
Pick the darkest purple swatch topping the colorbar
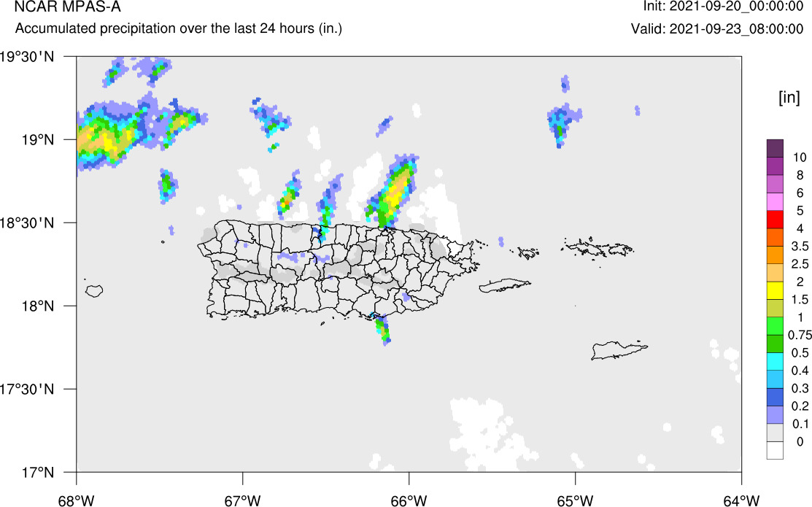click(776, 149)
